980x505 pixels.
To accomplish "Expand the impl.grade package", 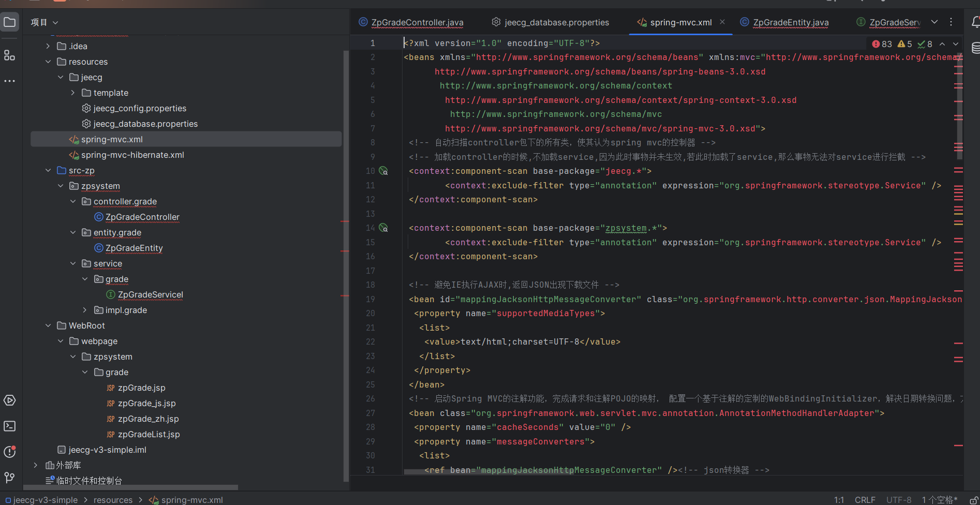I will click(85, 310).
